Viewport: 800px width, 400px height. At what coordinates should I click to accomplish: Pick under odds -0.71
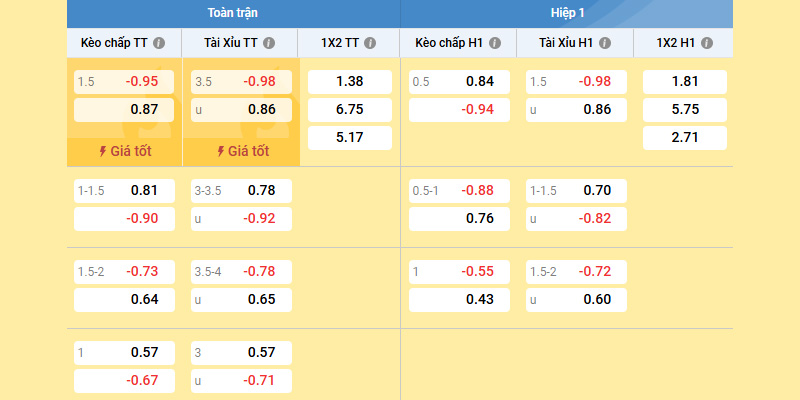click(241, 381)
